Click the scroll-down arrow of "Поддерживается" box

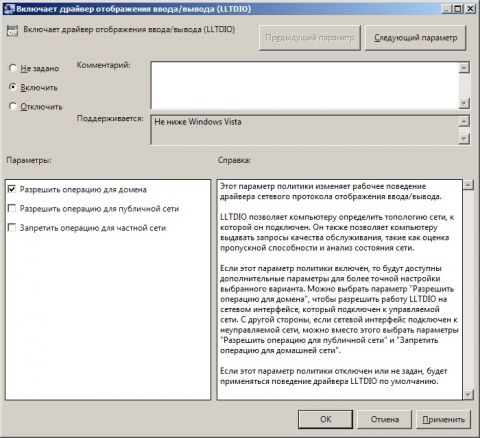(x=464, y=139)
